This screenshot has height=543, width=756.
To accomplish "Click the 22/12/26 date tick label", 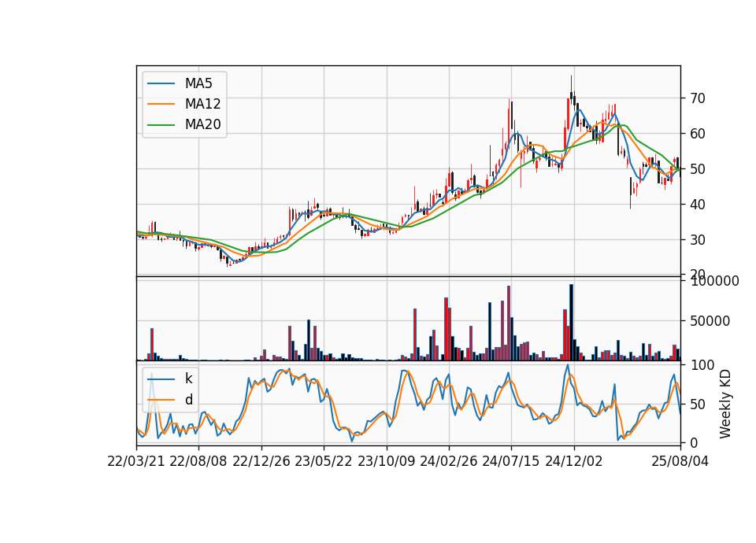I will click(x=261, y=461).
